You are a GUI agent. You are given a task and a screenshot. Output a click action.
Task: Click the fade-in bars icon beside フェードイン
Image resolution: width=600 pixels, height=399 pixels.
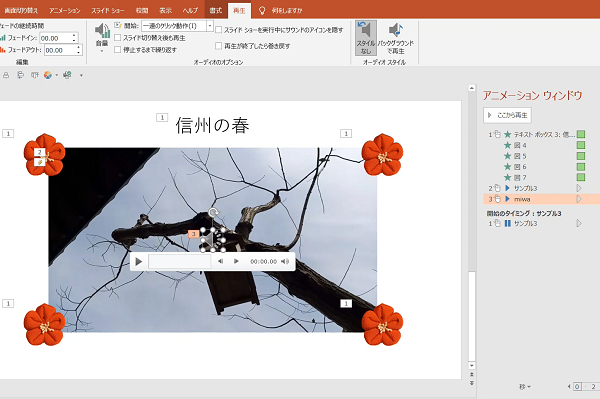pyautogui.click(x=3, y=38)
